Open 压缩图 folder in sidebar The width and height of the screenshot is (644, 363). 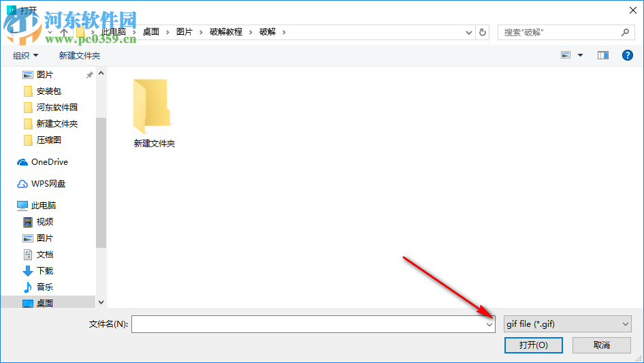(49, 140)
